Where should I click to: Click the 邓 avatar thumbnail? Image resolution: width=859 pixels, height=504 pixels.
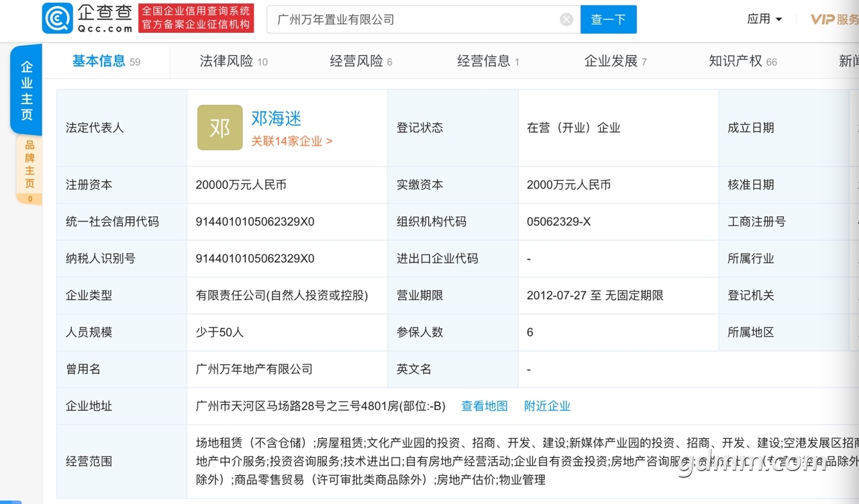(219, 128)
